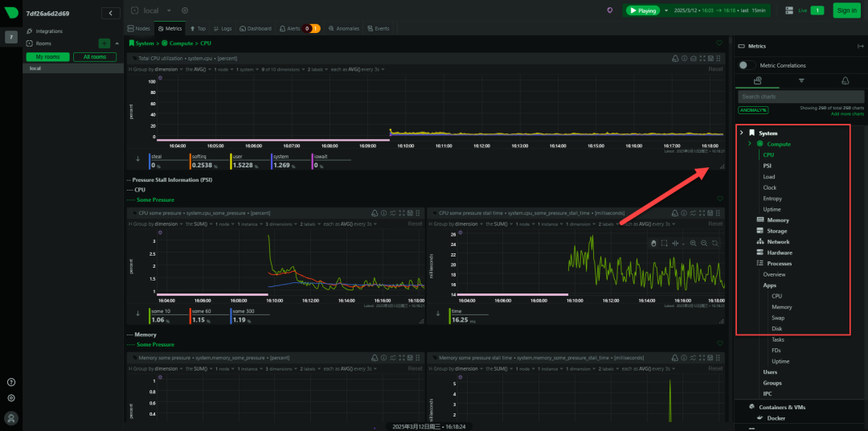Open 3 dimensions dropdown on CPU some pressure
The height and width of the screenshot is (431, 868).
tap(280, 224)
